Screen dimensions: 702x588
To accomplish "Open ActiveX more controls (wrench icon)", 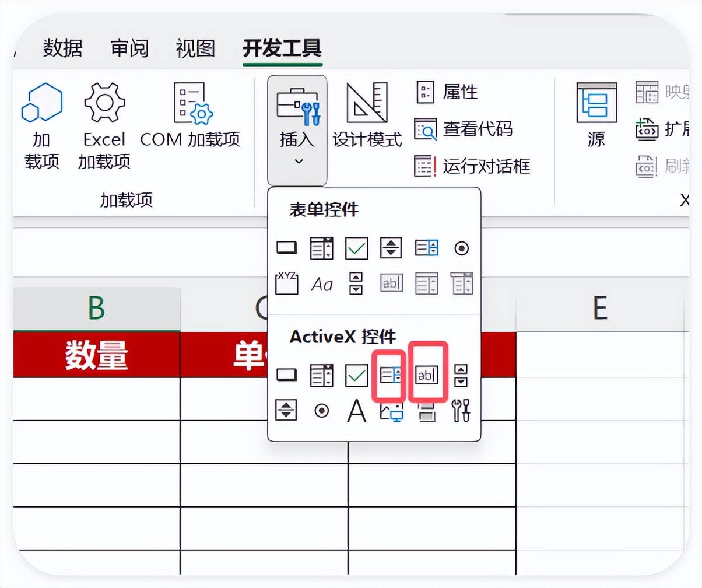I will pyautogui.click(x=461, y=411).
